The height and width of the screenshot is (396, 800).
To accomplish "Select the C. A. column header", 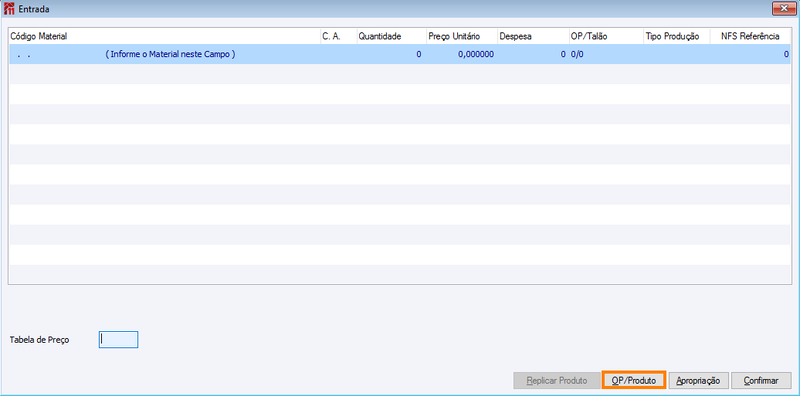I will (x=338, y=36).
